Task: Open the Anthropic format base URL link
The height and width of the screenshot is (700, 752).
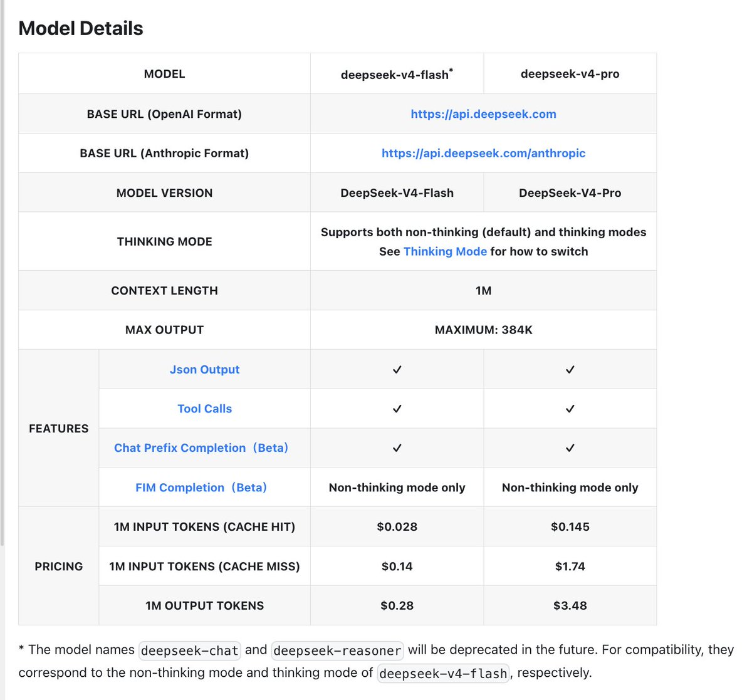Action: pos(483,153)
